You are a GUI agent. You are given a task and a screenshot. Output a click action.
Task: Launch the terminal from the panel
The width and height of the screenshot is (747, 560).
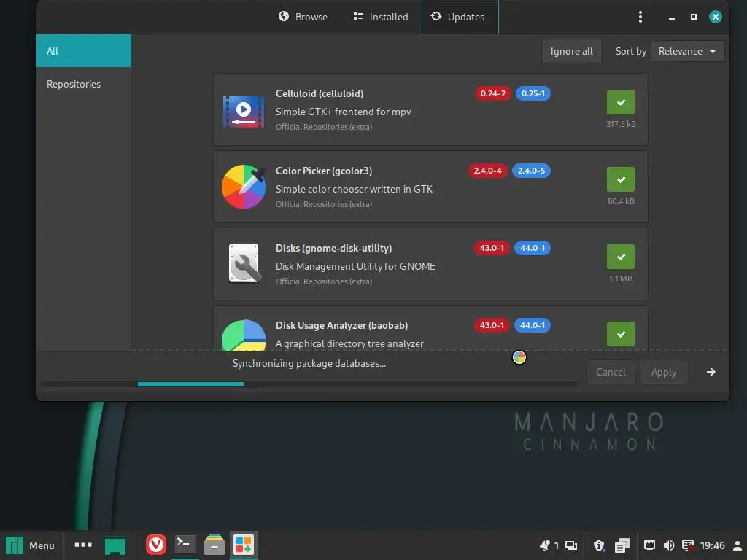185,544
